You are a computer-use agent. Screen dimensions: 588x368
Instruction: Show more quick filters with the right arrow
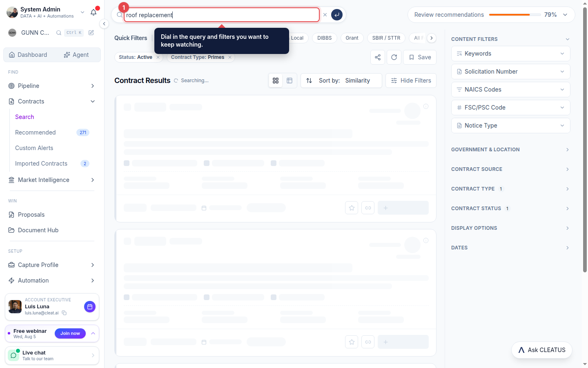click(432, 38)
